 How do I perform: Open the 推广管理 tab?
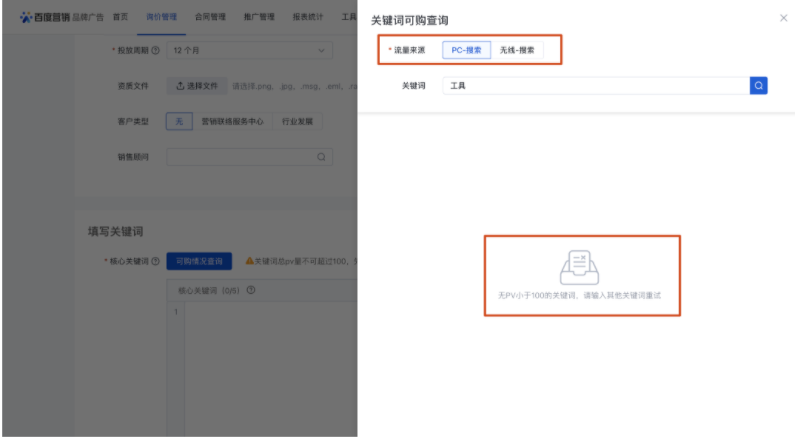(259, 17)
